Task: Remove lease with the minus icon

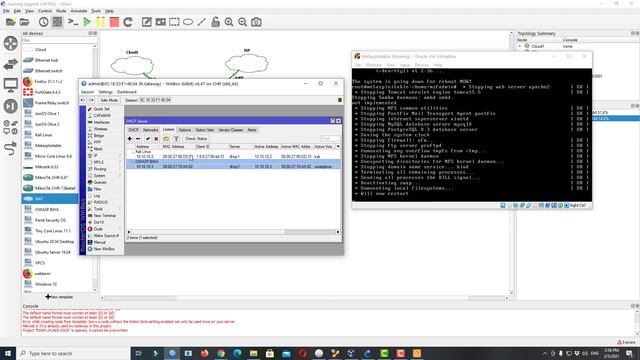Action: (x=138, y=139)
